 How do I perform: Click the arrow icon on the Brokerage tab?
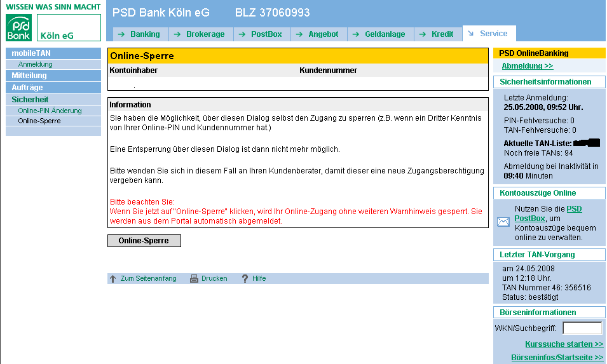(177, 34)
